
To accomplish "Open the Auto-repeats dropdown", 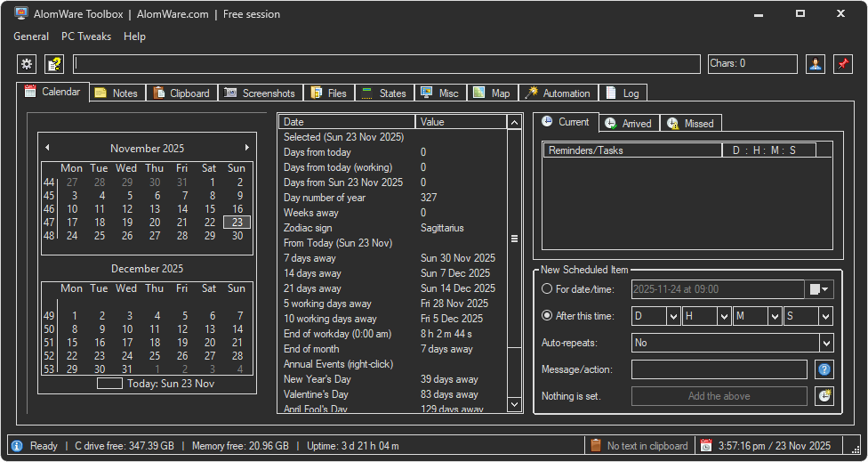I will (x=826, y=343).
